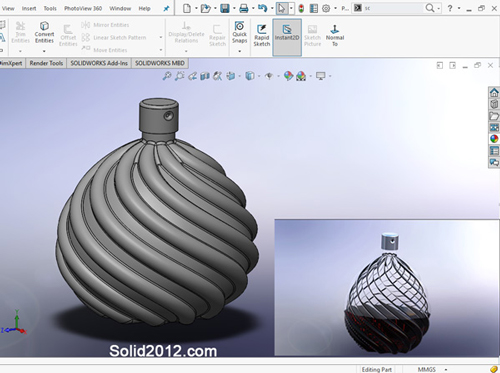Expand the Hide/Show Items dropdown arrow

click(x=278, y=76)
